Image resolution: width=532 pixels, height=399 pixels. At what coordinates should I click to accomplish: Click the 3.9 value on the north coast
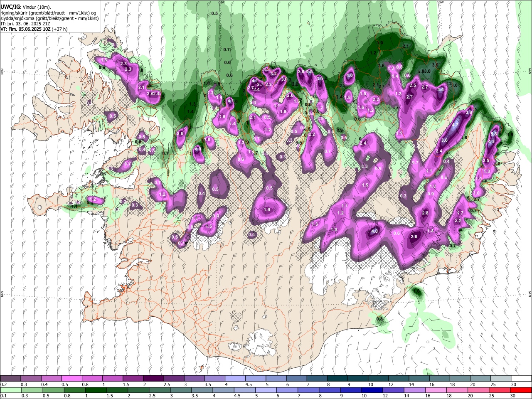320,78
